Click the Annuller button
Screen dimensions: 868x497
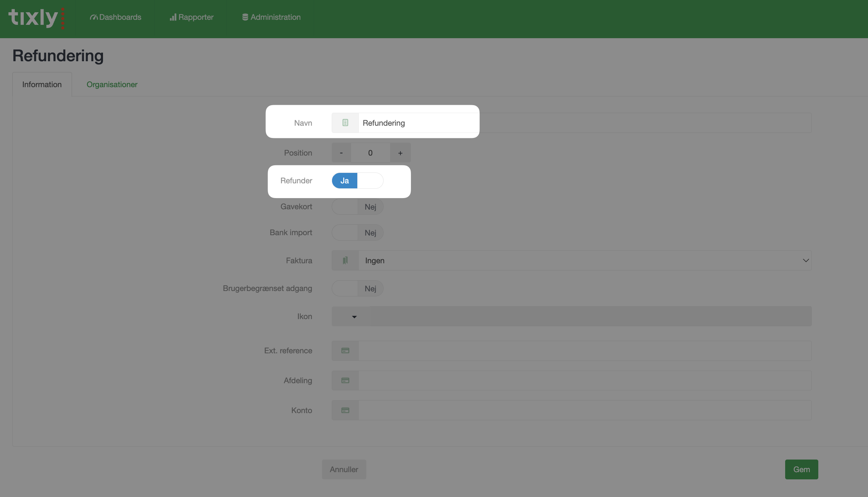pyautogui.click(x=344, y=469)
